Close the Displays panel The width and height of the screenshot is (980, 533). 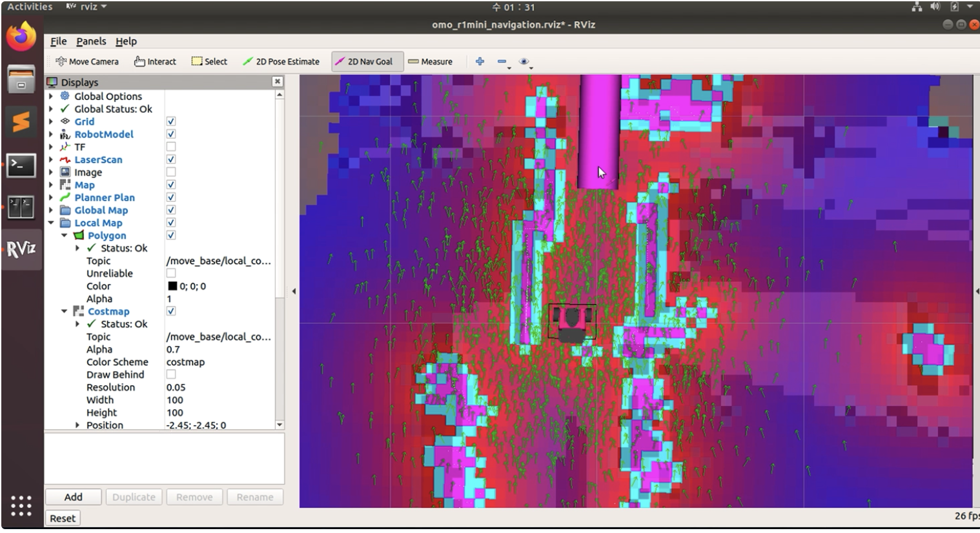pyautogui.click(x=278, y=81)
